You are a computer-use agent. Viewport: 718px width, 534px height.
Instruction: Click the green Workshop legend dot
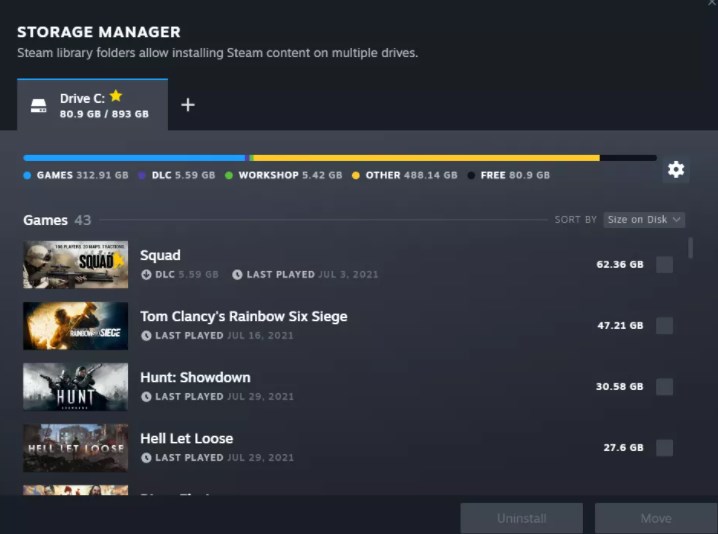(x=229, y=175)
